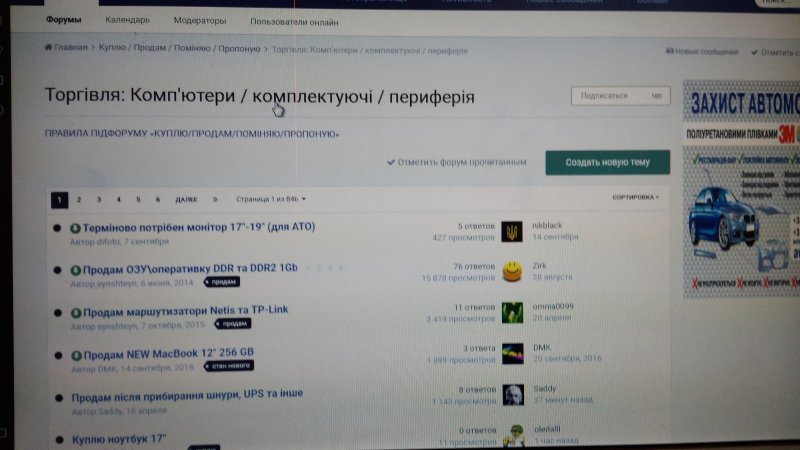Screen dimensions: 800x450
Task: Toggle unread dot on Netis routers topic
Action: coord(59,311)
